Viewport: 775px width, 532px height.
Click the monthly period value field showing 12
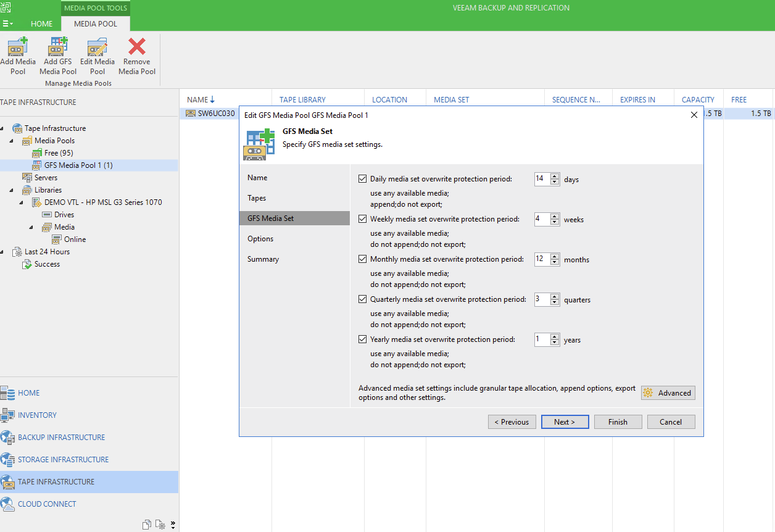point(542,259)
